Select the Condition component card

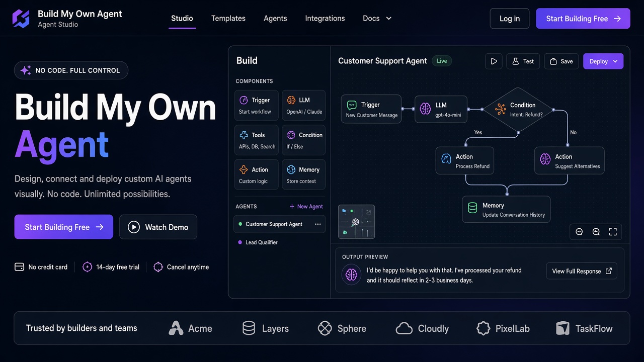point(304,140)
